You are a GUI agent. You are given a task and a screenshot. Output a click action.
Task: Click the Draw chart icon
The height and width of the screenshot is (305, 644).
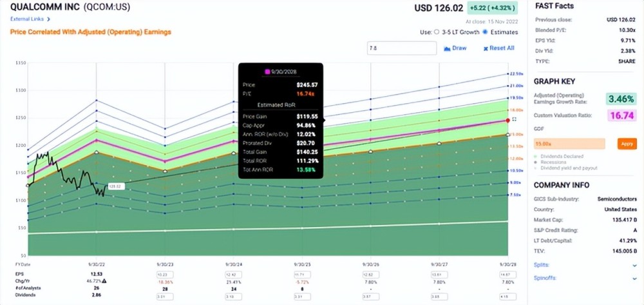447,48
